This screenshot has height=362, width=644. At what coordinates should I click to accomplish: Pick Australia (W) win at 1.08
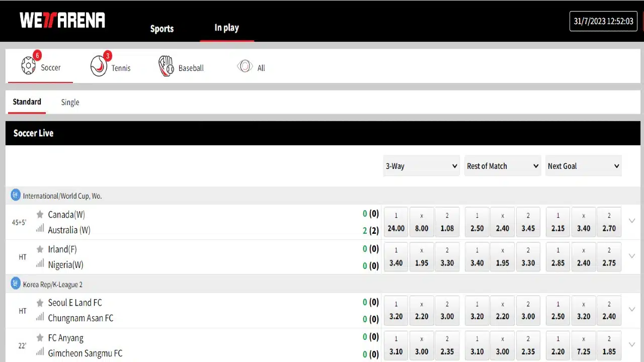click(x=447, y=222)
